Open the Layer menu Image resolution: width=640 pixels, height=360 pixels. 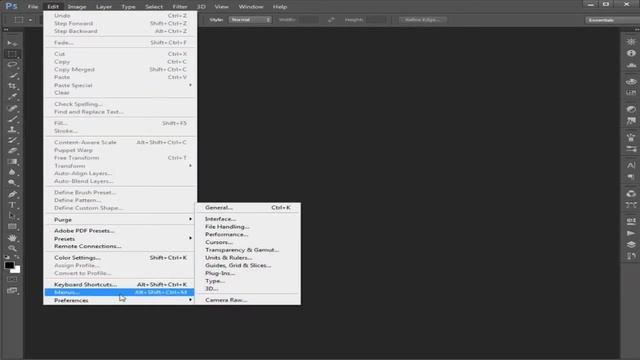click(104, 7)
